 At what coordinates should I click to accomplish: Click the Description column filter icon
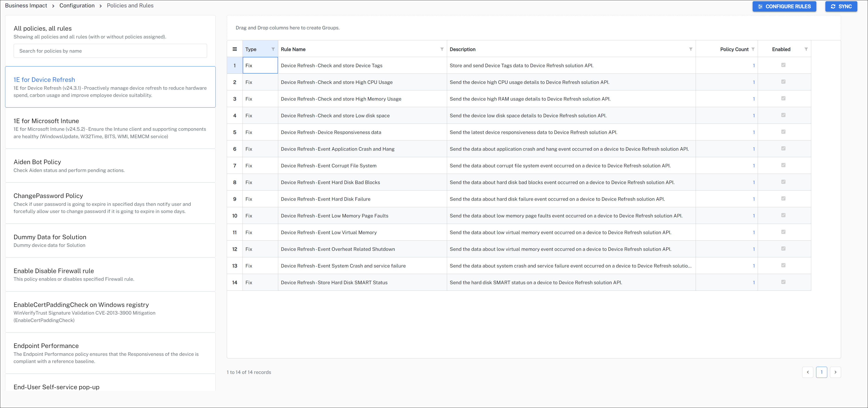(x=690, y=49)
